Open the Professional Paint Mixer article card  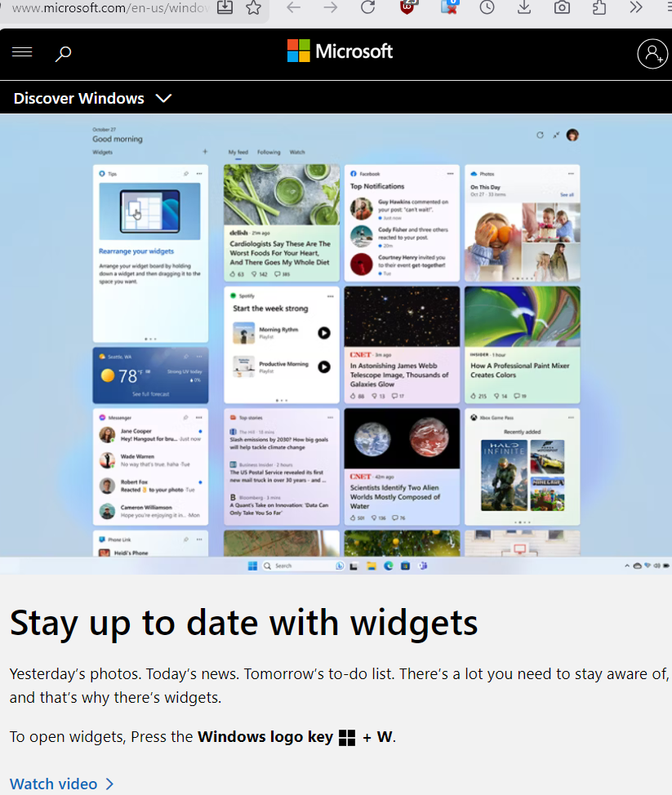click(522, 344)
